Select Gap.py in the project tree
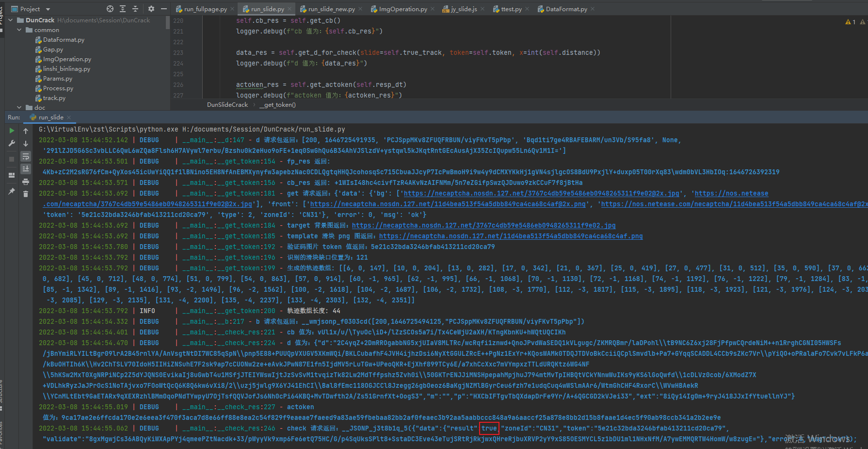Viewport: 868px width, 449px height. coord(49,50)
